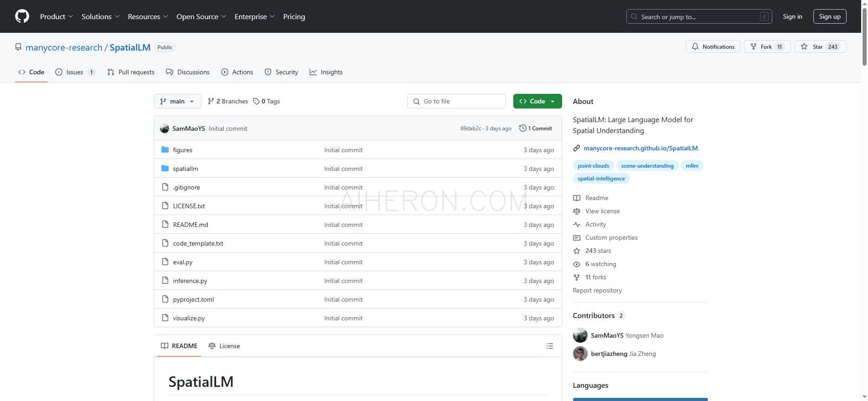Click the README outline list icon
The width and height of the screenshot is (868, 401).
click(x=549, y=346)
